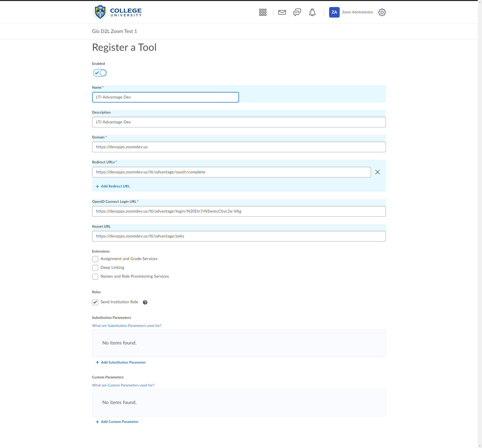
Task: Check Names and Role Provisioning Services
Action: (x=95, y=277)
